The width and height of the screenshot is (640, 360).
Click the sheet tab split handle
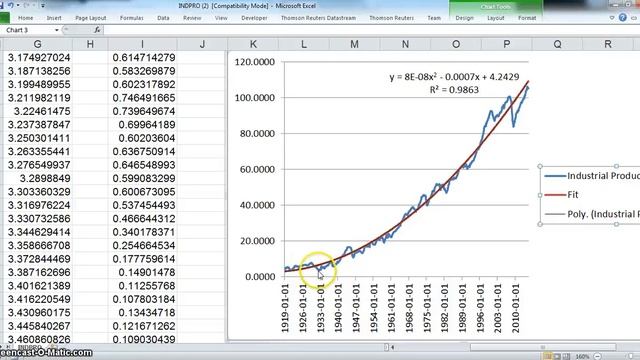point(386,347)
